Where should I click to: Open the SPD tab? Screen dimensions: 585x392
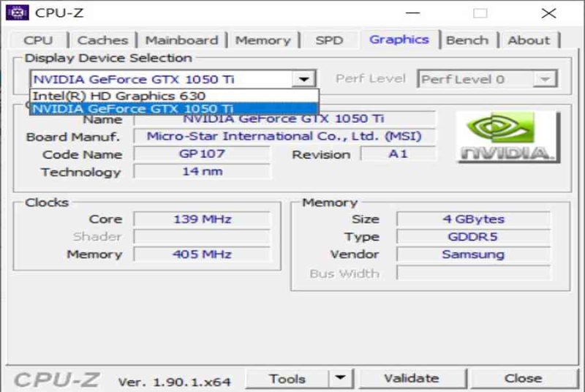coord(329,40)
